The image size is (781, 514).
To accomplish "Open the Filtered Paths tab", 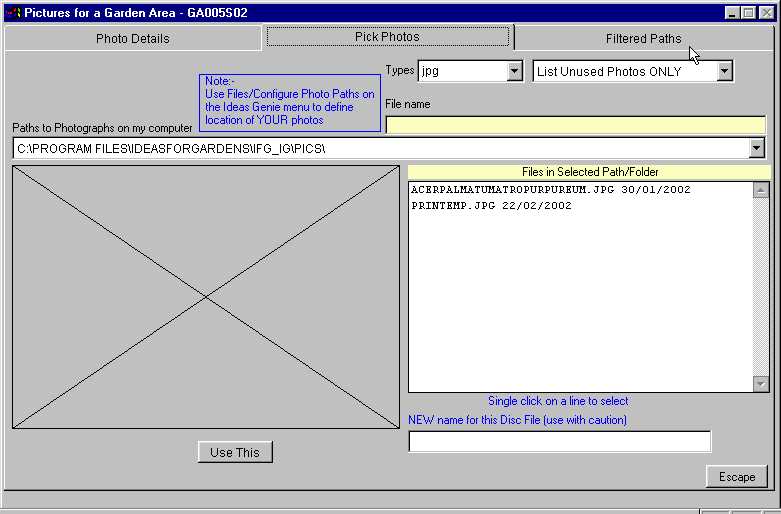I will (643, 39).
